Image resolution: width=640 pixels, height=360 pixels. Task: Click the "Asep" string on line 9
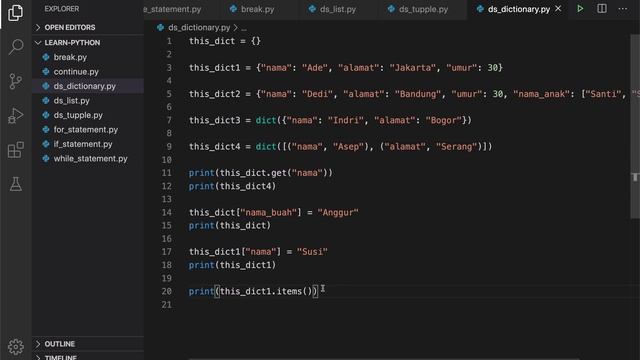348,147
